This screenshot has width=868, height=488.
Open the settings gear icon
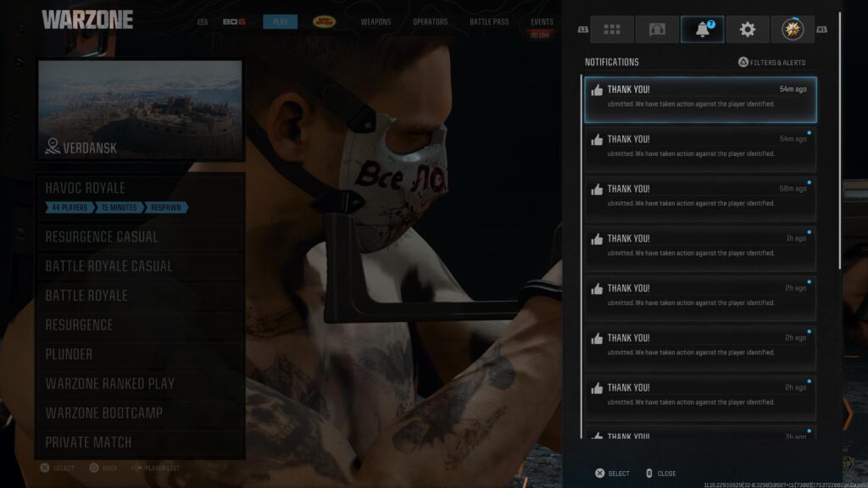click(748, 30)
